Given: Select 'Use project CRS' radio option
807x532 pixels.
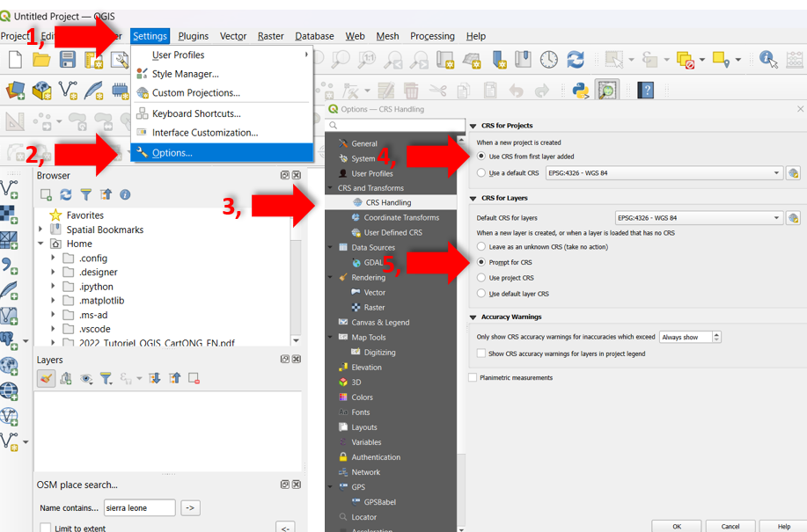Looking at the screenshot, I should pos(481,278).
